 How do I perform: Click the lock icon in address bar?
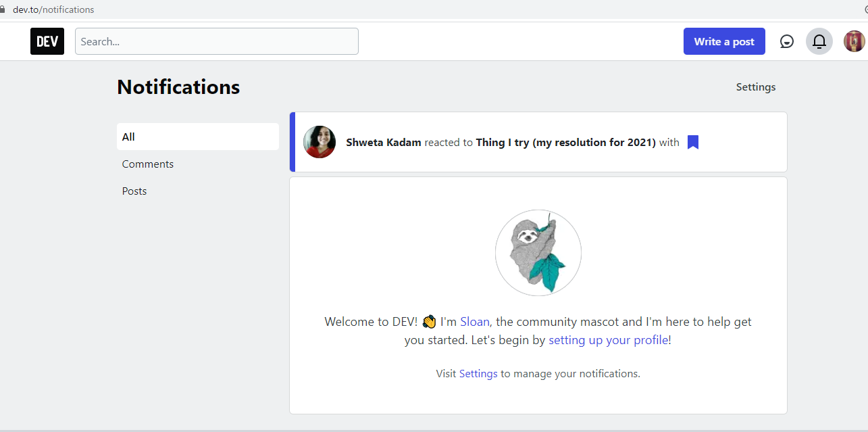2,9
